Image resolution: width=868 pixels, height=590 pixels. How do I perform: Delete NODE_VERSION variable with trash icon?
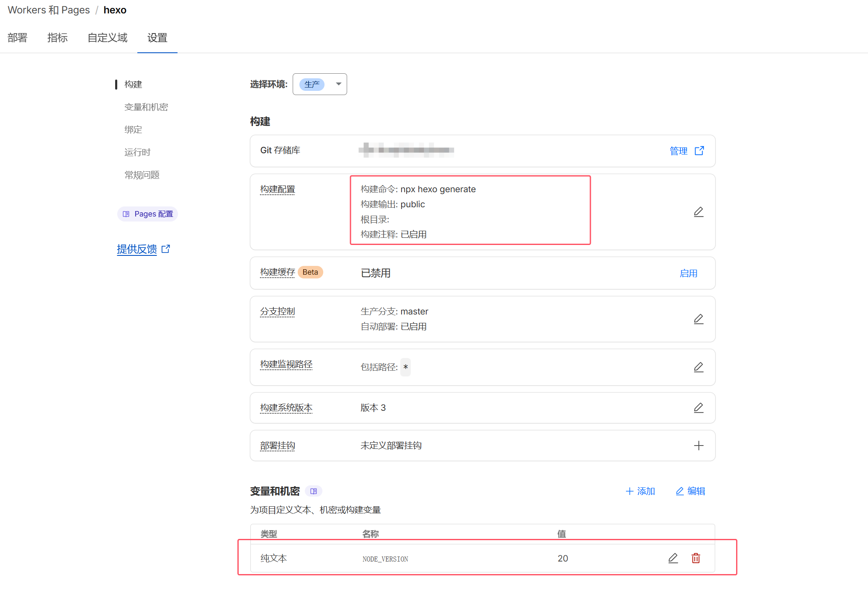[x=695, y=558]
